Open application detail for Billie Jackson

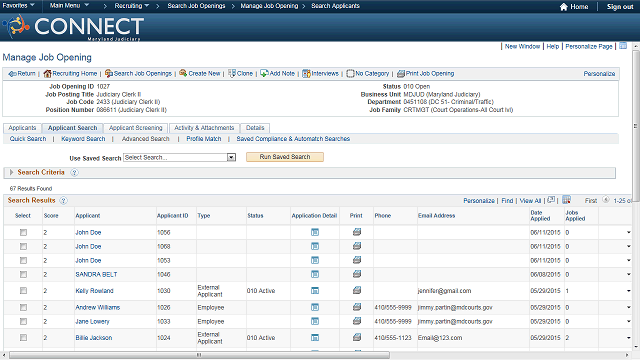(315, 338)
